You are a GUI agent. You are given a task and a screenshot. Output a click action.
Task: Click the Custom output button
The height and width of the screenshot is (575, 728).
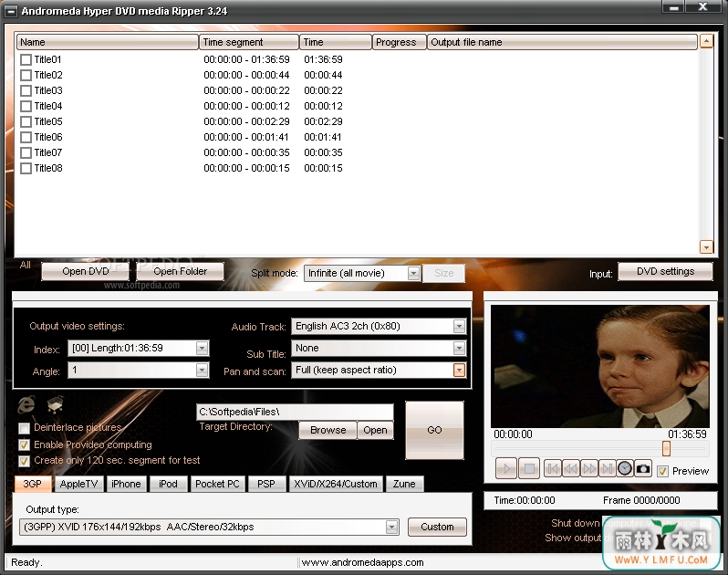click(x=437, y=528)
